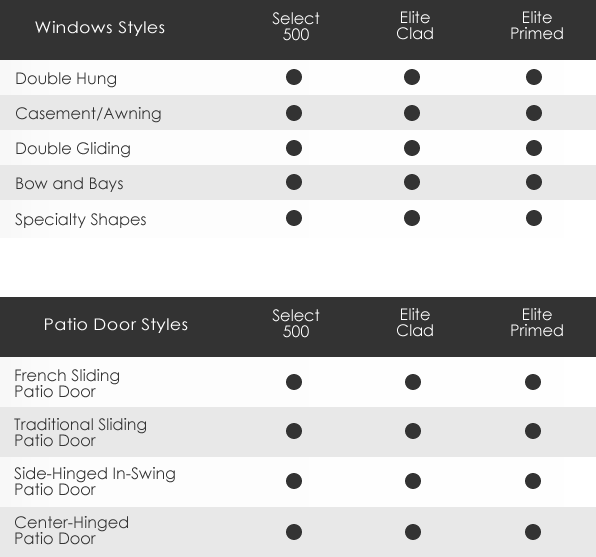The height and width of the screenshot is (557, 596).
Task: Click the Double Gliding Elite Primed dot
Action: click(x=534, y=148)
